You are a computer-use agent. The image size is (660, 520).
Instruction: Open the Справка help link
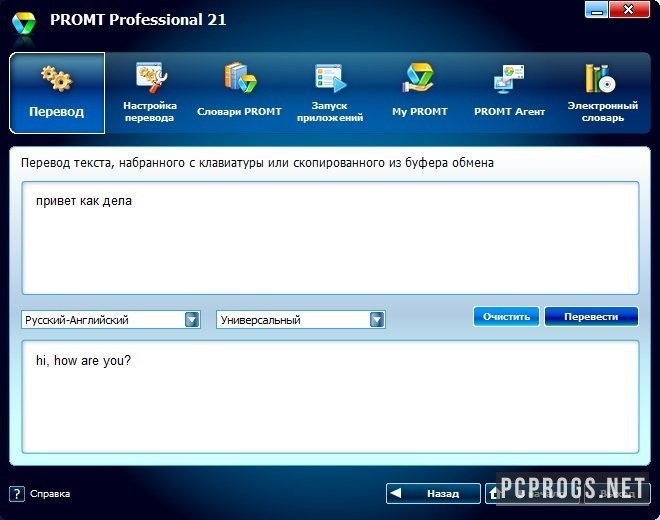click(50, 493)
